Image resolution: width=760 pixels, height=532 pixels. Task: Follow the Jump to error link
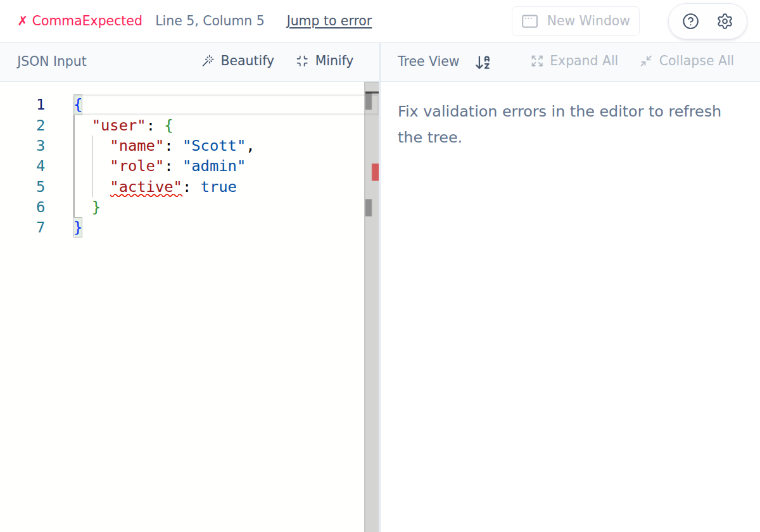(329, 20)
